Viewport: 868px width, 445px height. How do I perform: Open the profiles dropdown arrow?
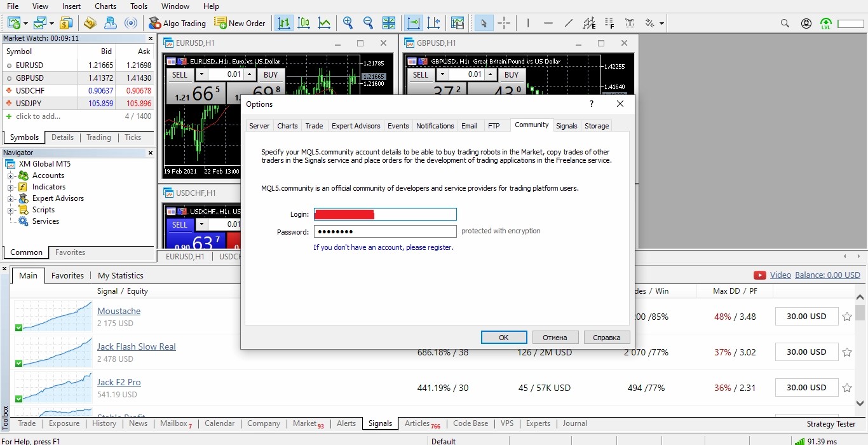pyautogui.click(x=51, y=24)
